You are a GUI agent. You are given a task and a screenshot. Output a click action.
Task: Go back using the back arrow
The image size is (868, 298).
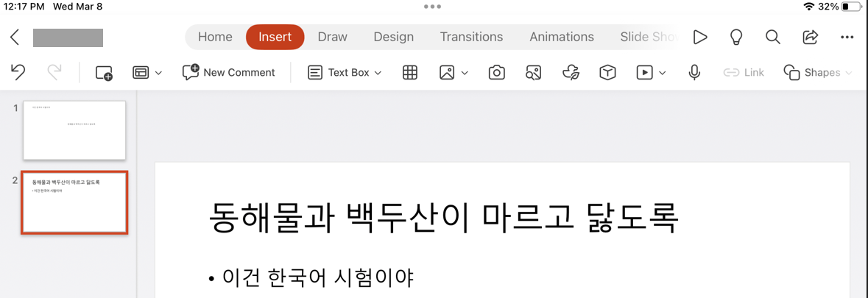15,37
